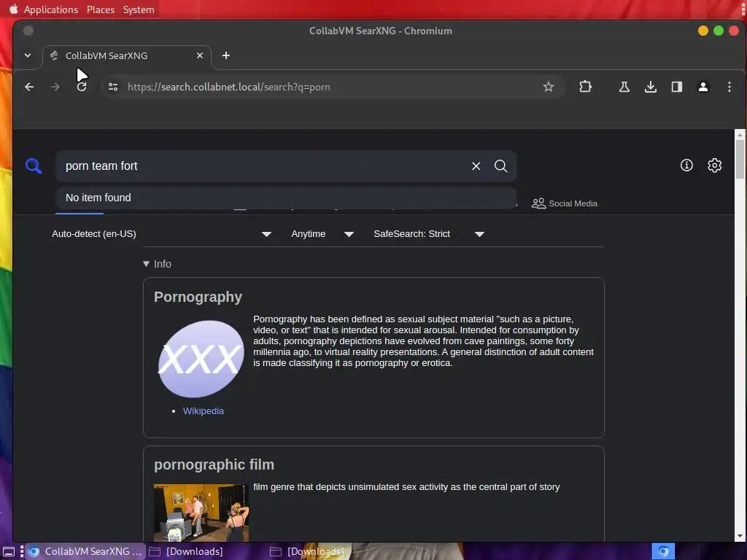The width and height of the screenshot is (747, 560).
Task: Click CollabVM SearXNG taskbar button
Action: tap(85, 551)
